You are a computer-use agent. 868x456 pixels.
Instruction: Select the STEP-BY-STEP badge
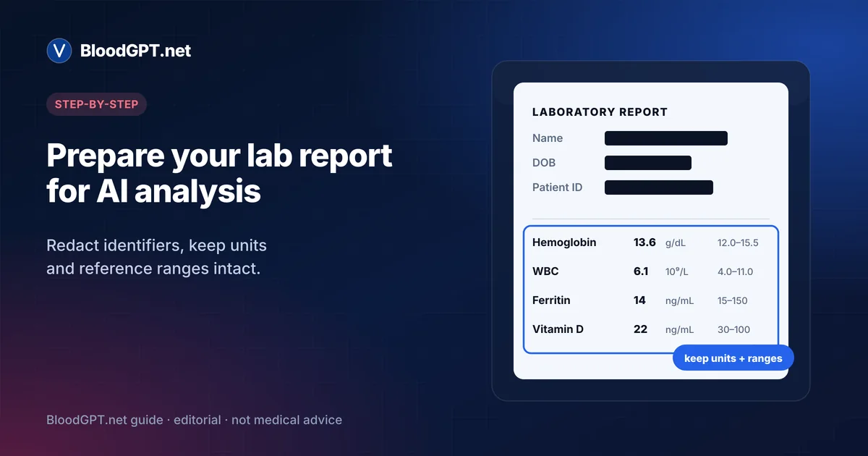point(97,104)
